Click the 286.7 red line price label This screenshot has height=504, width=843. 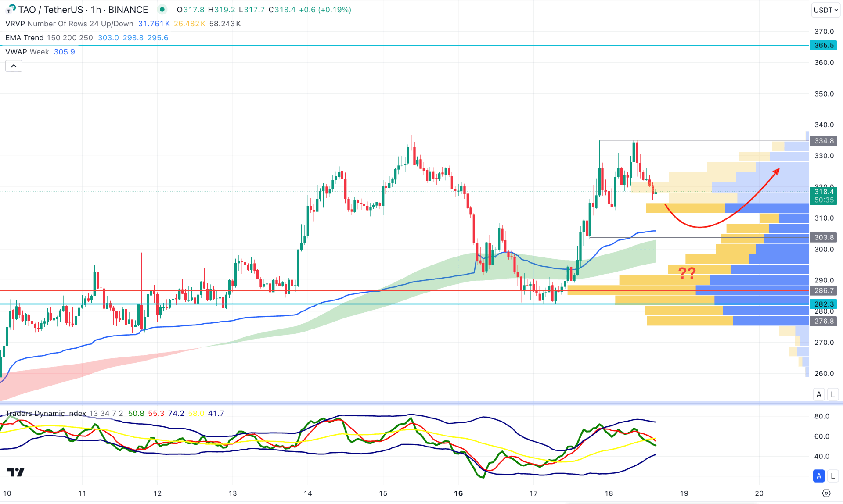[x=824, y=290]
